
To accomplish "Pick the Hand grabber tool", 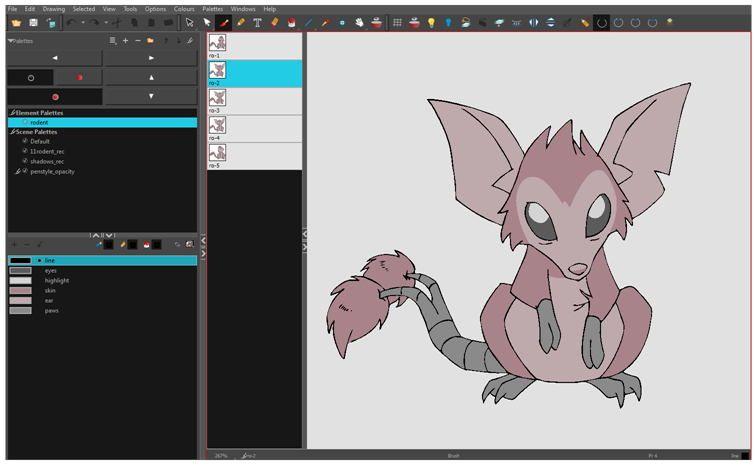I will click(359, 22).
